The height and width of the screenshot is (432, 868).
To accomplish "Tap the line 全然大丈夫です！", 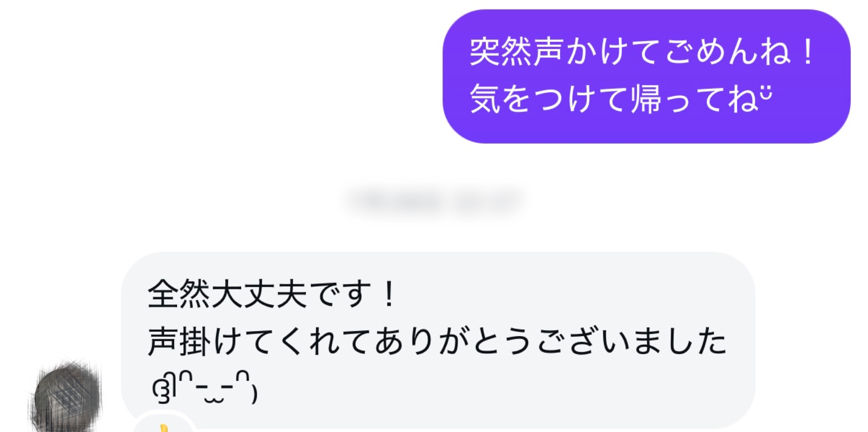I will (272, 294).
